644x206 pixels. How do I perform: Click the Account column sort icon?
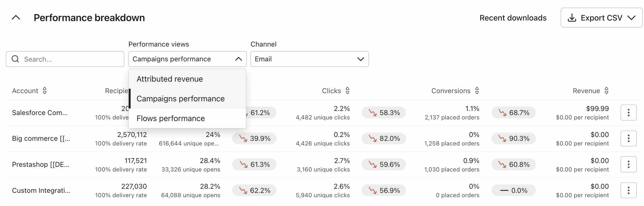pyautogui.click(x=45, y=91)
